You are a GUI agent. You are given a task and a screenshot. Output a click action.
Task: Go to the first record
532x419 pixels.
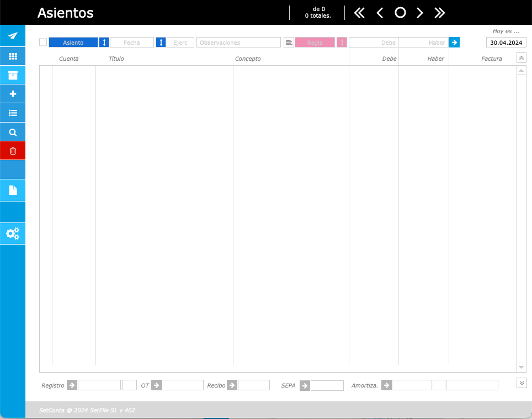click(359, 13)
